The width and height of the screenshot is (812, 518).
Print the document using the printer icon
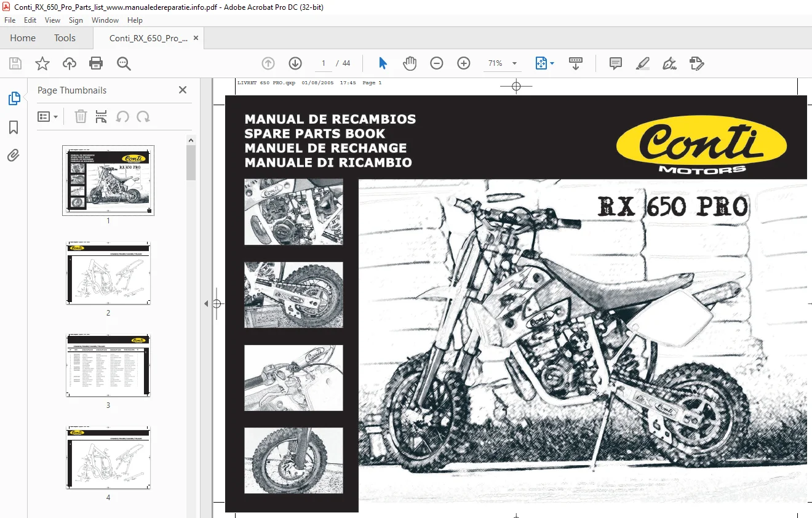[96, 63]
